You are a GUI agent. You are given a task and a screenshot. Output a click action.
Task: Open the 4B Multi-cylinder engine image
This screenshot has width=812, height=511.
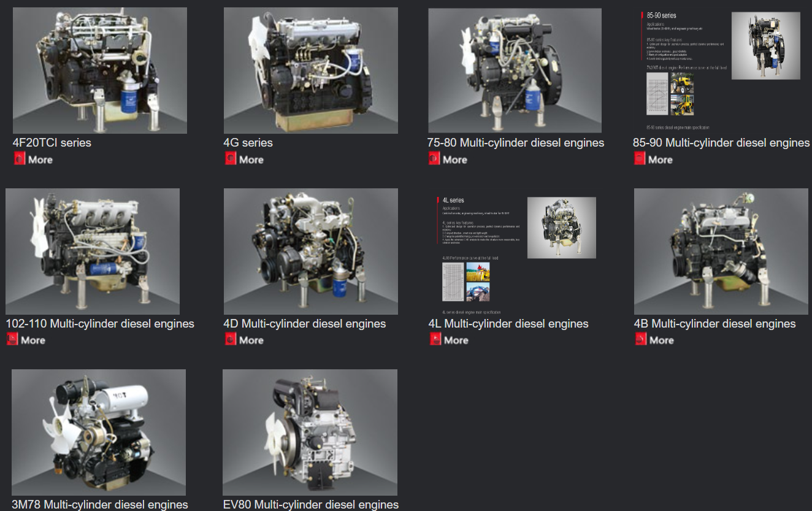(x=721, y=252)
